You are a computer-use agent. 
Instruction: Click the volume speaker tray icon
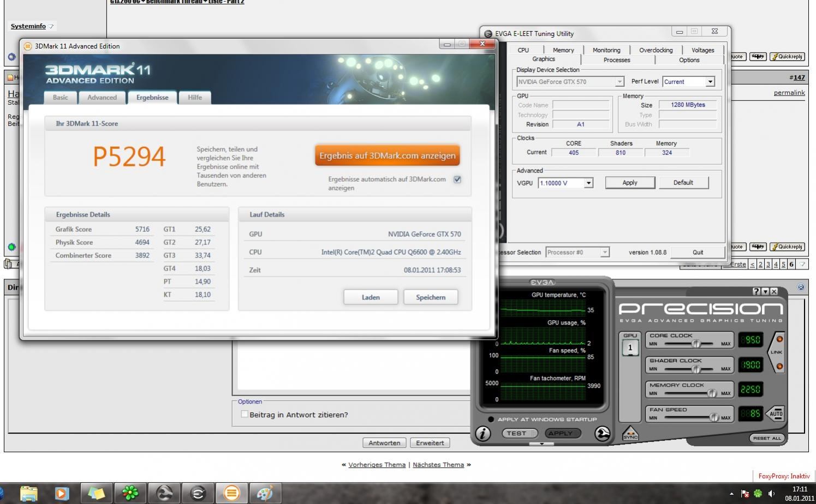click(x=771, y=493)
